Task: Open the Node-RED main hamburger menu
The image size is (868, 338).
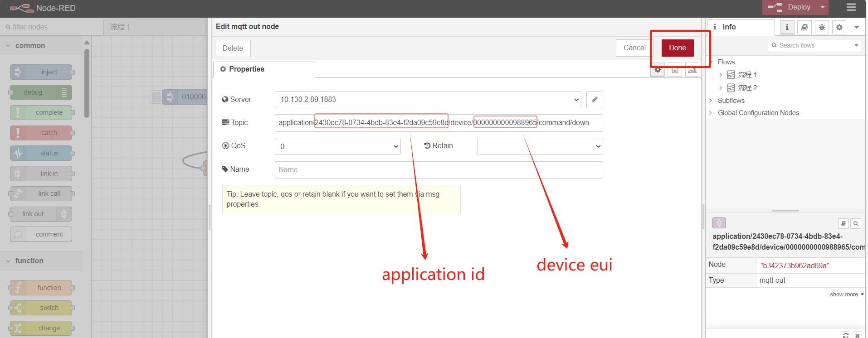Action: (x=851, y=7)
